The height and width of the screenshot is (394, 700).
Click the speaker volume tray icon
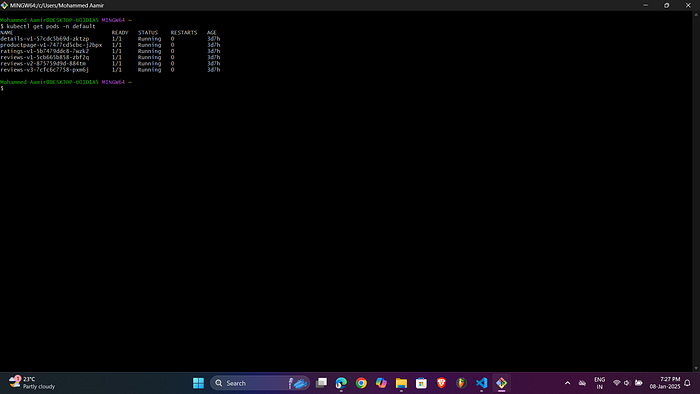(627, 383)
